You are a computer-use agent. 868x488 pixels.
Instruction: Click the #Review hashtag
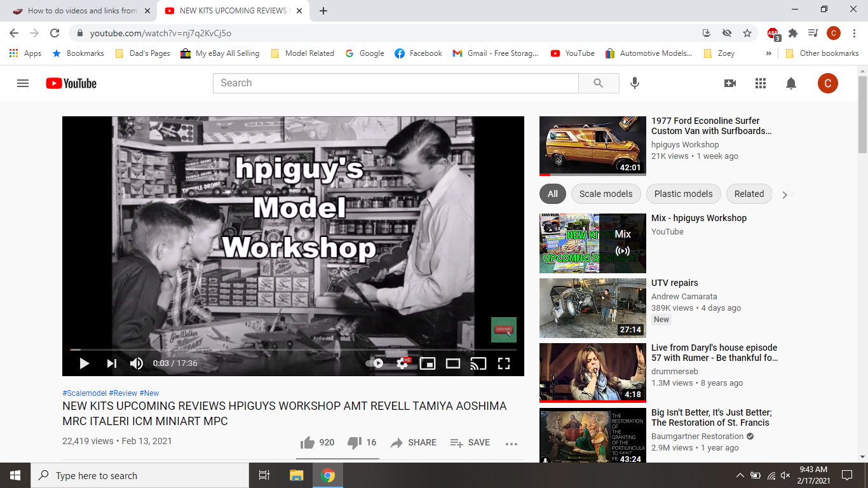123,393
